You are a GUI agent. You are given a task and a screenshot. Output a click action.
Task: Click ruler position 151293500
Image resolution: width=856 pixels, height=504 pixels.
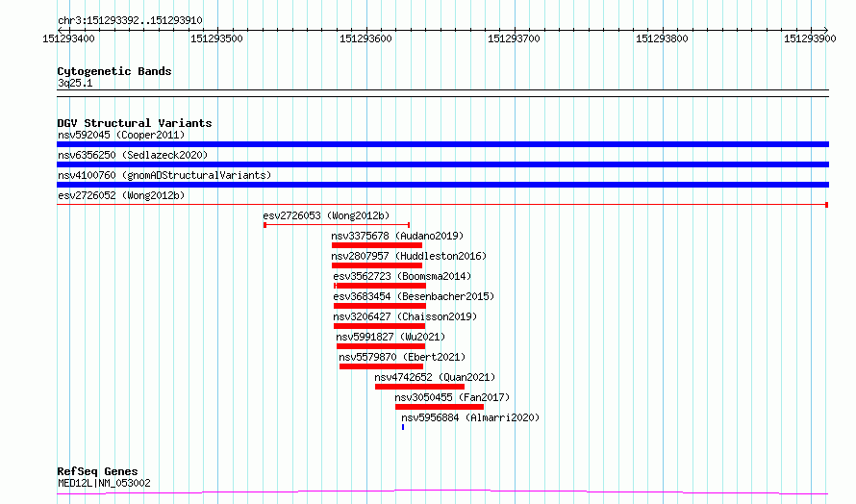[216, 38]
